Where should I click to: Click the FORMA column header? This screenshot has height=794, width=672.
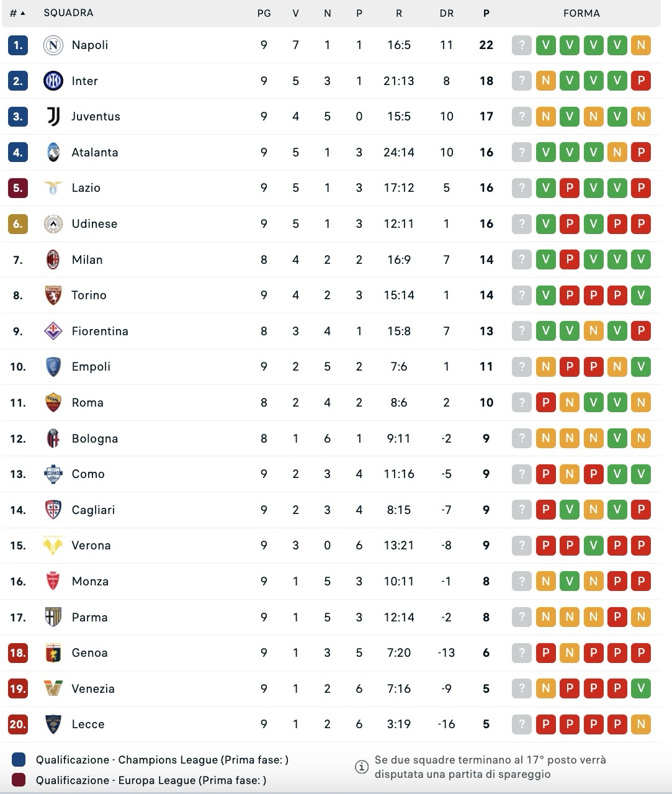click(581, 13)
